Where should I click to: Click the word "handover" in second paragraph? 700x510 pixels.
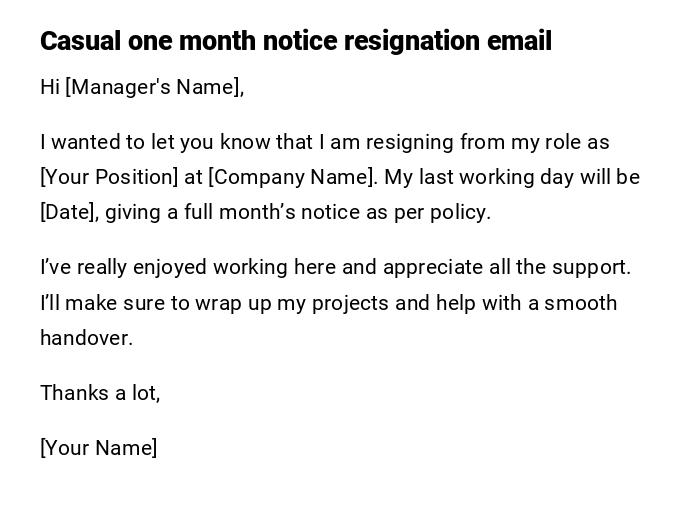84,338
